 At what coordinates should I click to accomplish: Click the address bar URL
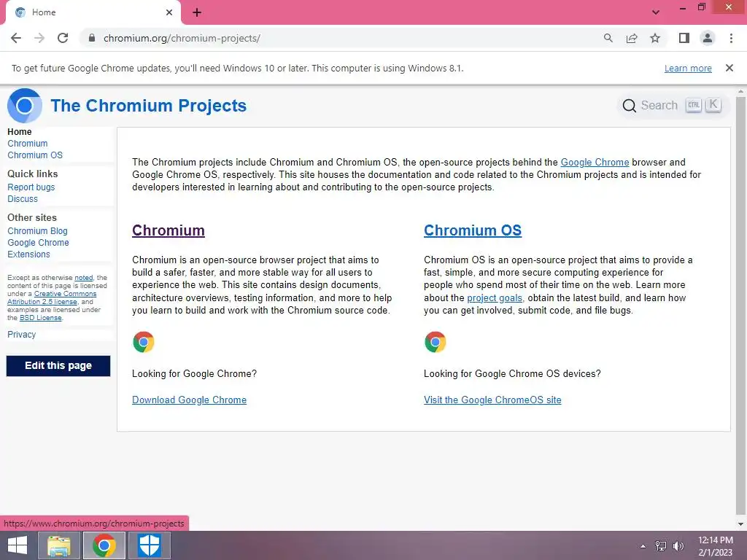pyautogui.click(x=182, y=38)
